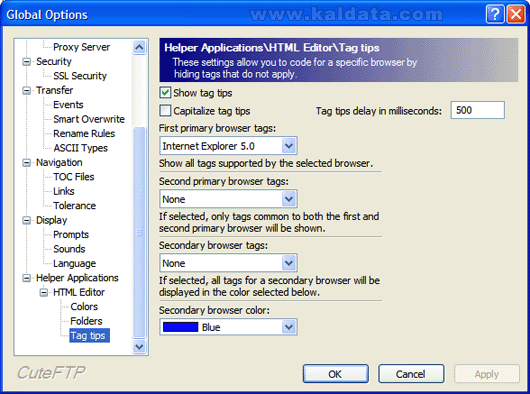Open Secondary browser tags dropdown
Viewport: 530px width, 394px height.
(289, 263)
